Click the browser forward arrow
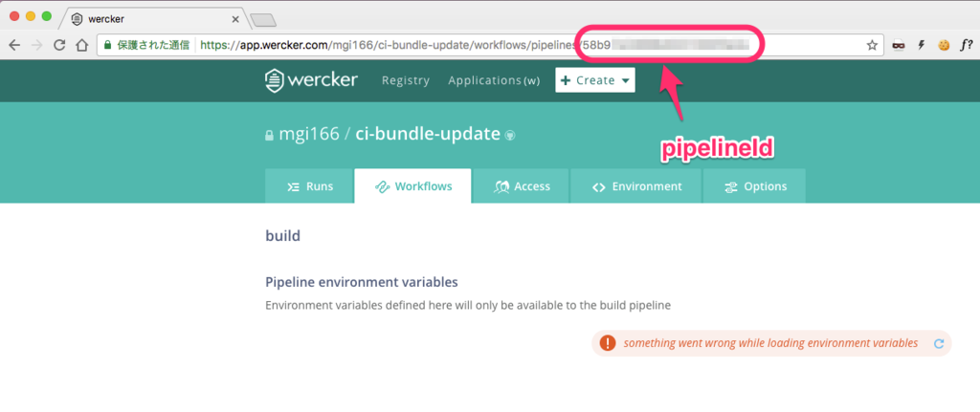The width and height of the screenshot is (980, 412). pos(37,45)
